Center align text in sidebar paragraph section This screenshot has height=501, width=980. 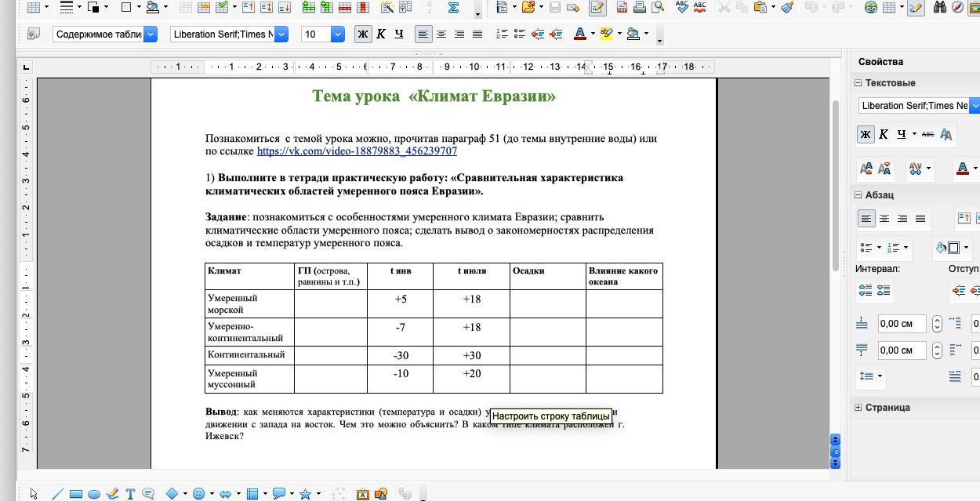[884, 219]
